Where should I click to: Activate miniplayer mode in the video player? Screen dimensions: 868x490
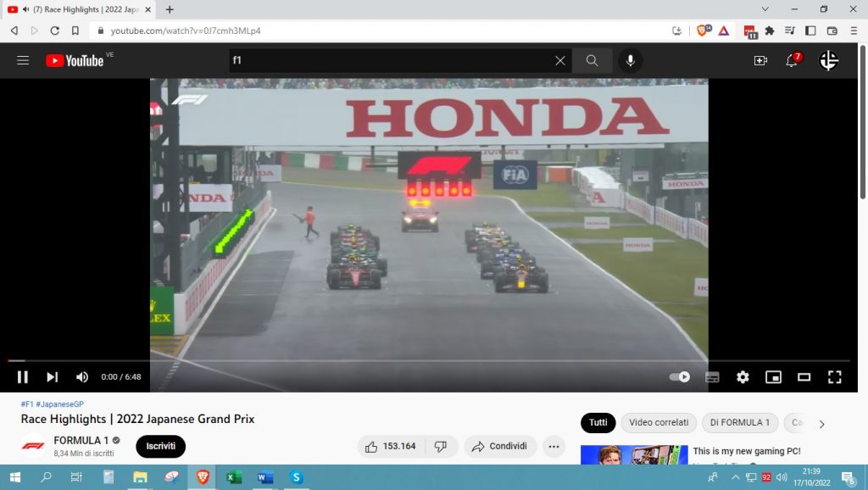pos(773,377)
